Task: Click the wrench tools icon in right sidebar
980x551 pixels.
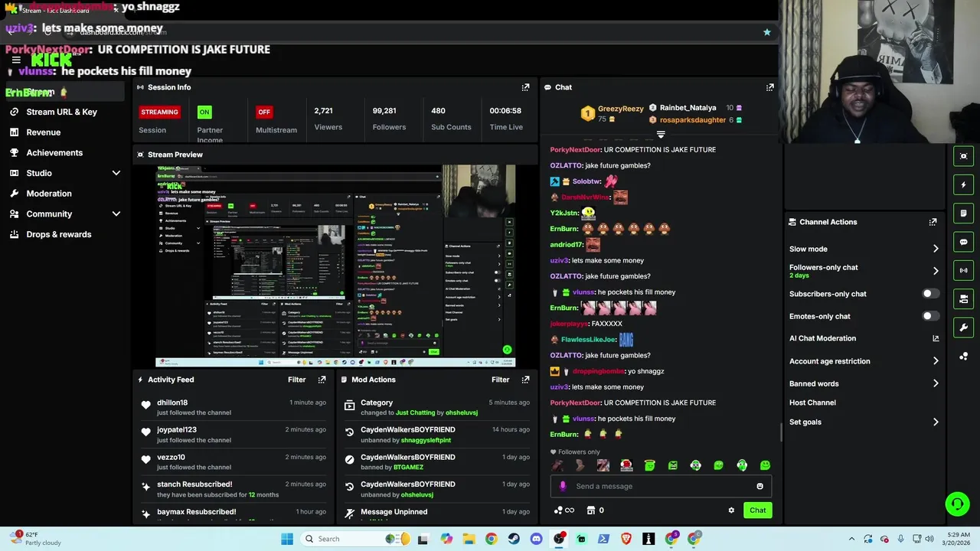Action: click(x=963, y=328)
